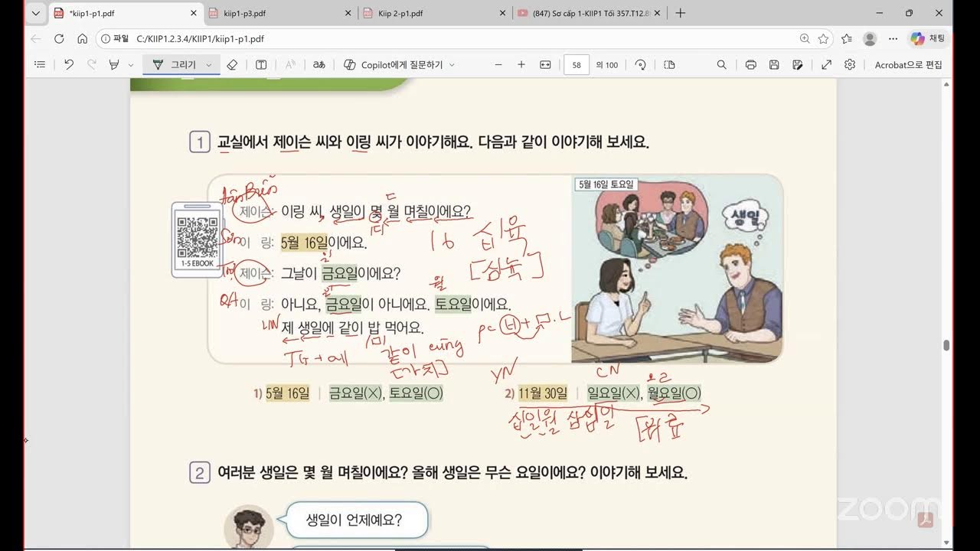This screenshot has width=980, height=551.
Task: Enter full screen PDF view
Action: click(x=826, y=65)
